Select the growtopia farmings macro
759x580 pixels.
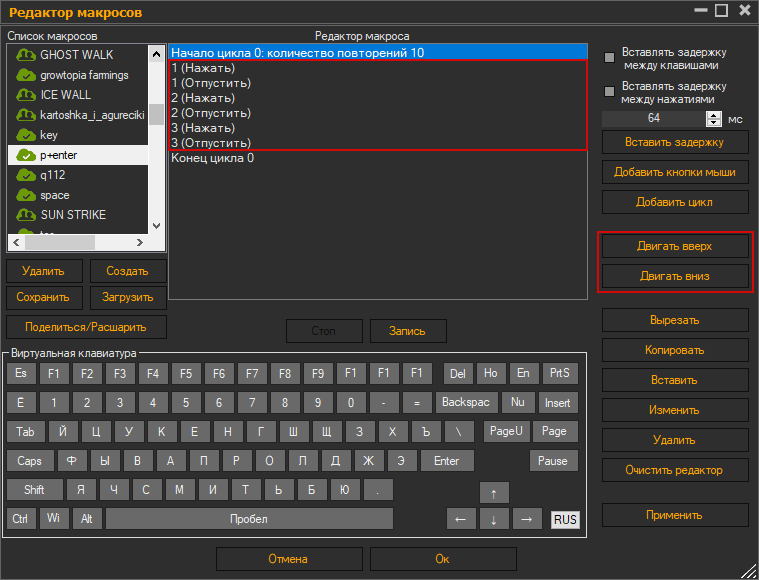coord(84,76)
